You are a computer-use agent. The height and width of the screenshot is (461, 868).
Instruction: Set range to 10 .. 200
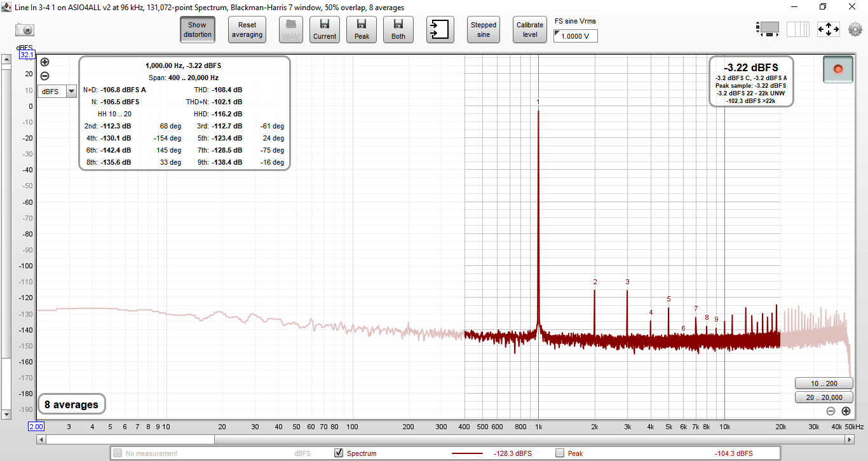click(824, 383)
